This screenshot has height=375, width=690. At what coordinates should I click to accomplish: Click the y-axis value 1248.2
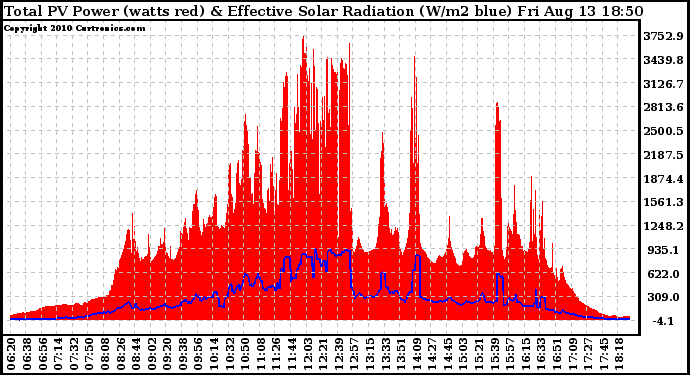[x=663, y=226]
